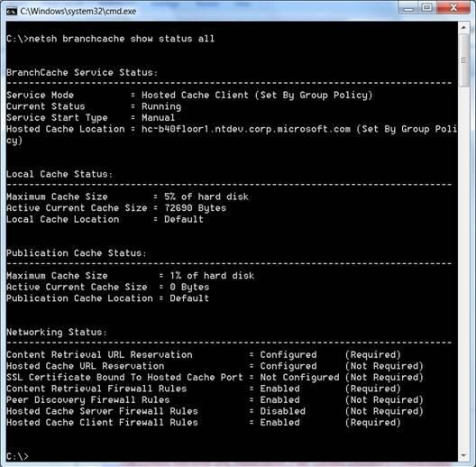Click the title text C:\Windows\system32\cmd.exe
The width and height of the screenshot is (476, 467).
(78, 11)
